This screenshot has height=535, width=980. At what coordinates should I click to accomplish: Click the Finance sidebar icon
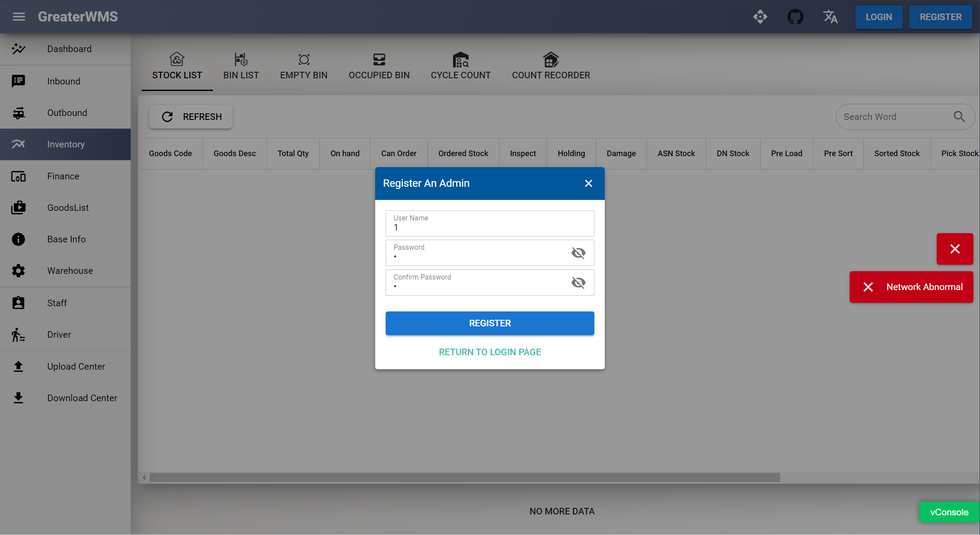point(18,176)
